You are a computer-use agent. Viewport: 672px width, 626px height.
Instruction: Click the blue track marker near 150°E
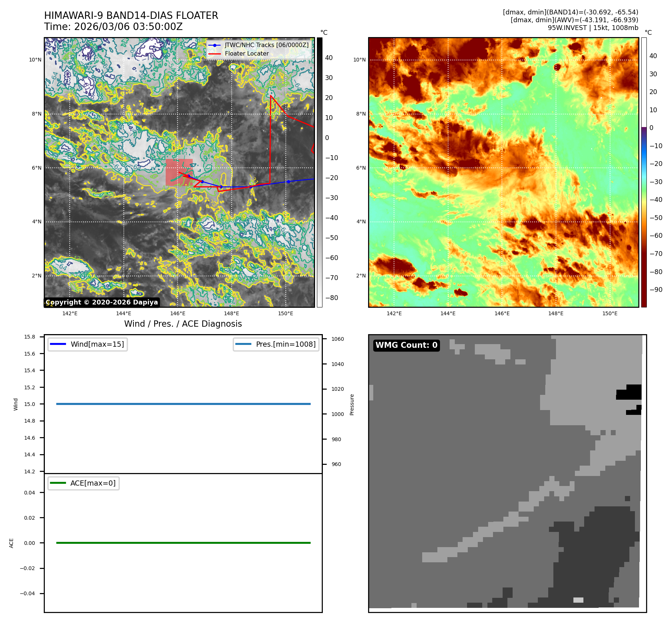pyautogui.click(x=288, y=182)
